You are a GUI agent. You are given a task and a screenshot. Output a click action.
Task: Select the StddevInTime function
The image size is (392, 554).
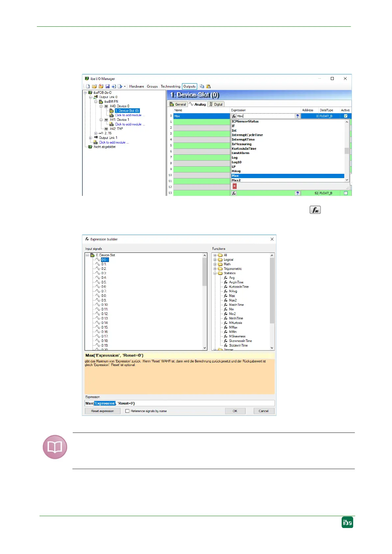point(238,346)
